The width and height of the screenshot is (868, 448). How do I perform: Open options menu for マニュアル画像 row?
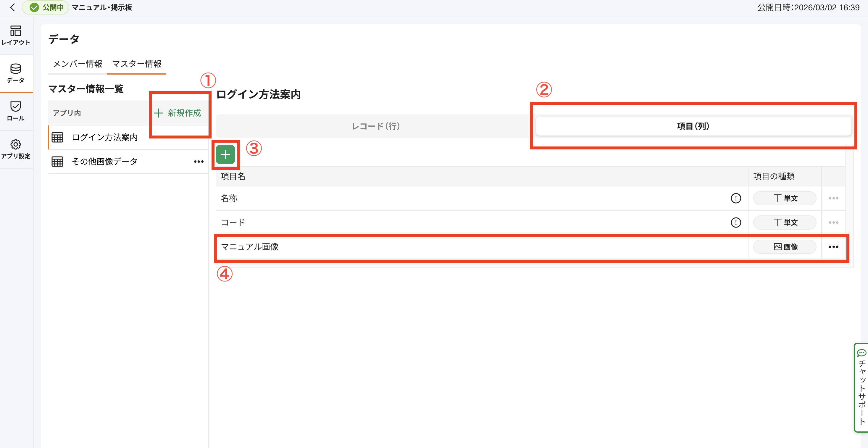pos(833,247)
